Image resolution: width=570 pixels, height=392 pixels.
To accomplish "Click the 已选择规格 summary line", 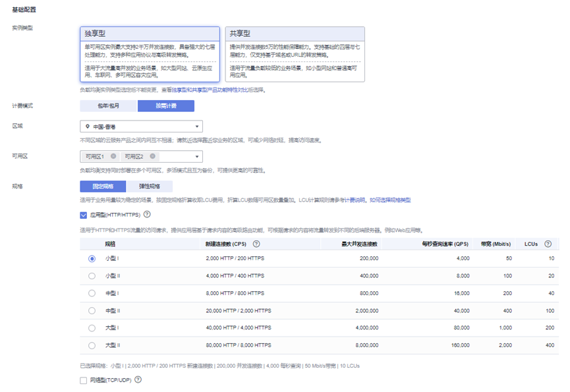I will click(x=219, y=366).
